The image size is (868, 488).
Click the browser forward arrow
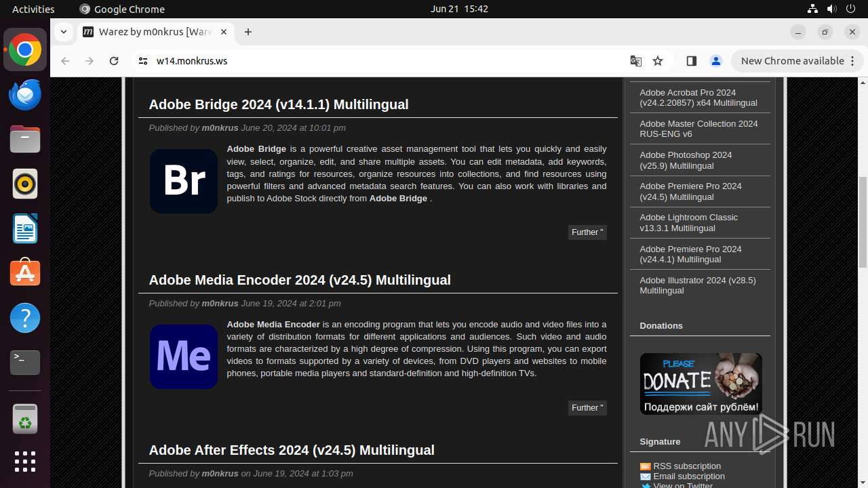pyautogui.click(x=90, y=61)
